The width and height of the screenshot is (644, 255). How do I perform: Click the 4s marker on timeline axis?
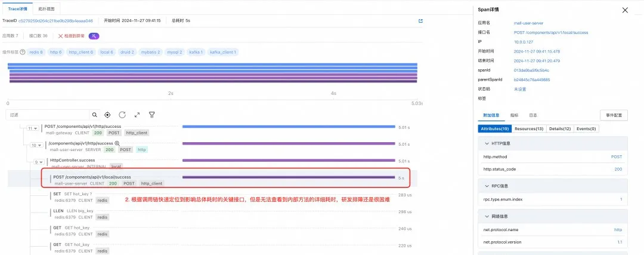coord(334,93)
